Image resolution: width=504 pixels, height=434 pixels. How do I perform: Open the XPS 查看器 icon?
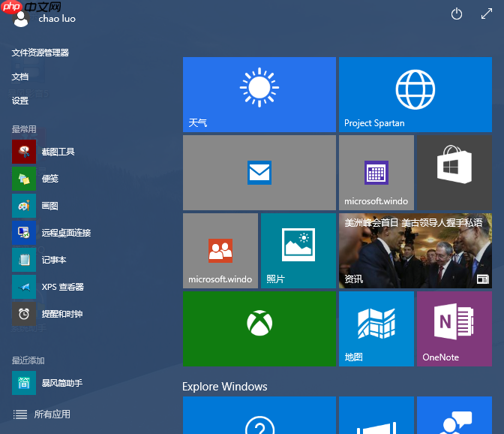pyautogui.click(x=24, y=287)
